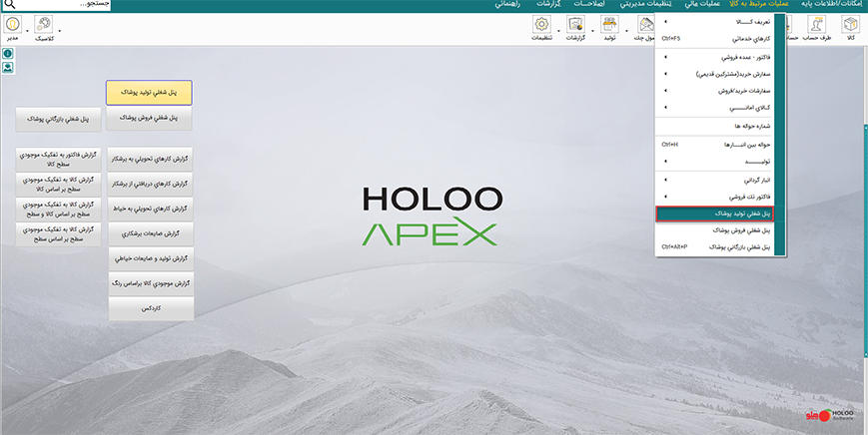Focus the جستجو search field

65,4
